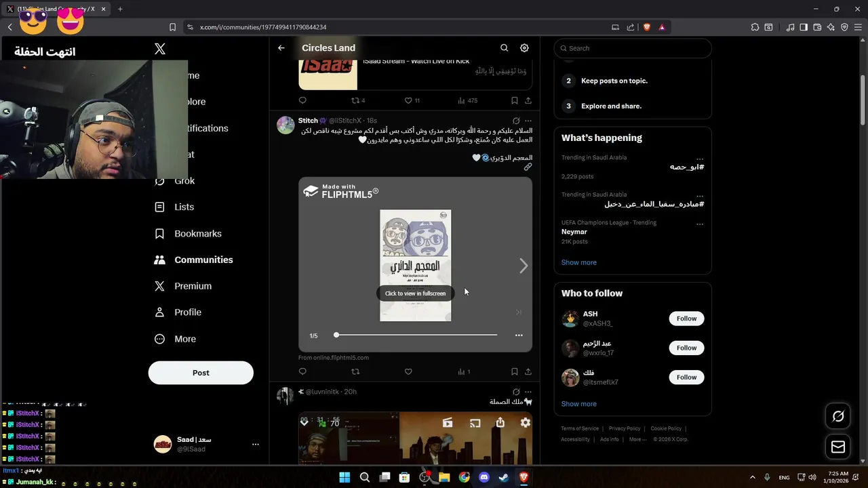
Task: Open options for Neymar trend
Action: [x=700, y=223]
